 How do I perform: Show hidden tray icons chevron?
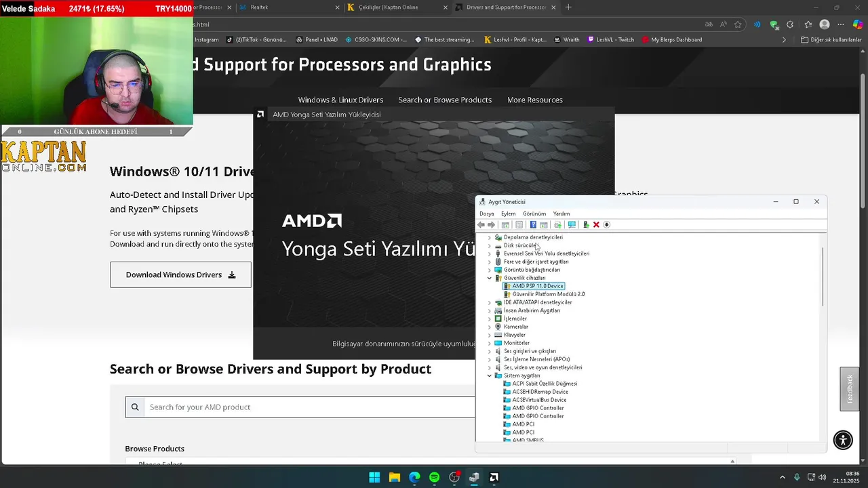coord(782,477)
